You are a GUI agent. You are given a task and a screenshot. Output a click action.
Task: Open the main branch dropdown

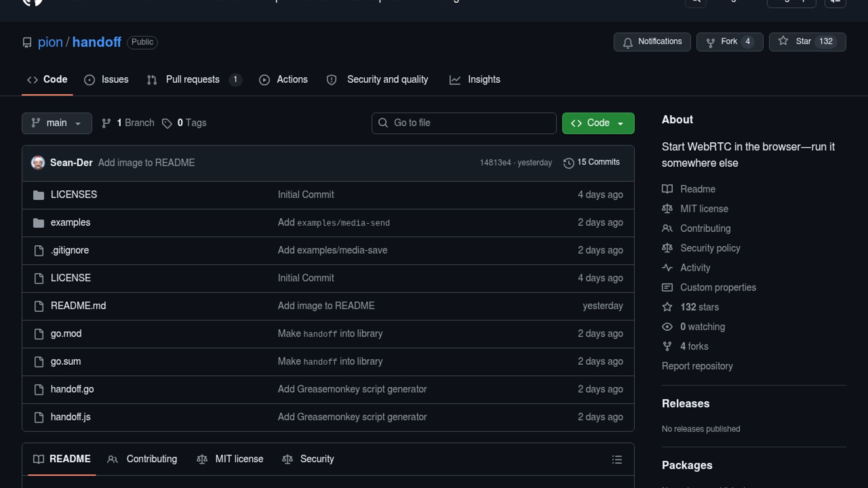pos(57,123)
